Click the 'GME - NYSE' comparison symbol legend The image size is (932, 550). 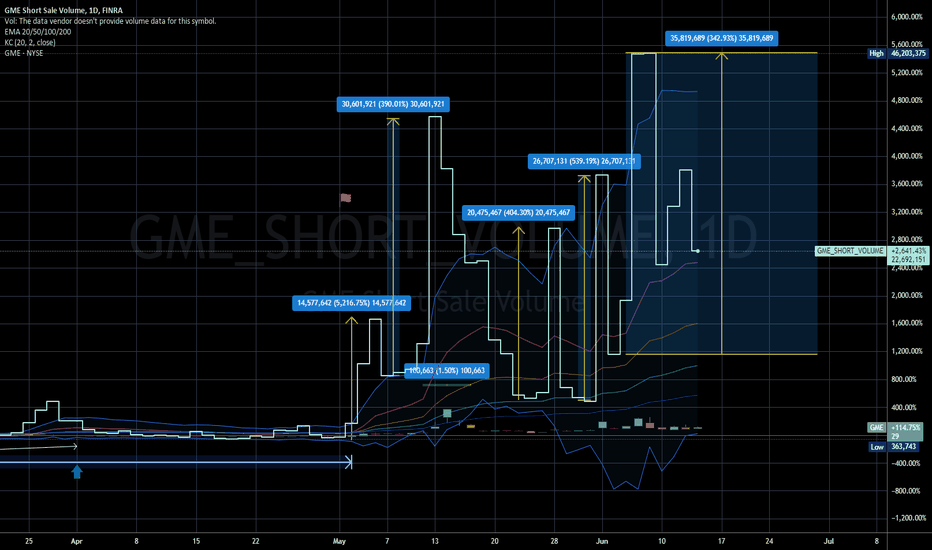[24, 54]
